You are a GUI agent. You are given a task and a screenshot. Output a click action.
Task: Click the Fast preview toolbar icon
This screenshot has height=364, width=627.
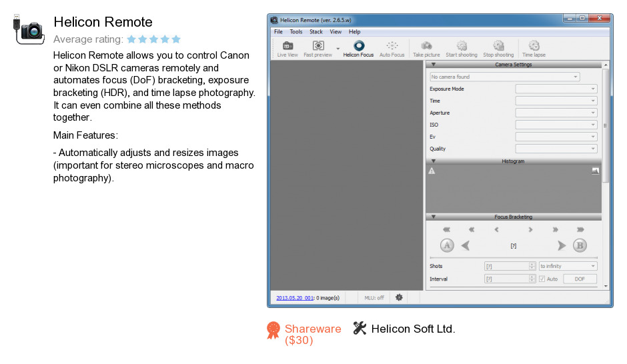pyautogui.click(x=318, y=49)
